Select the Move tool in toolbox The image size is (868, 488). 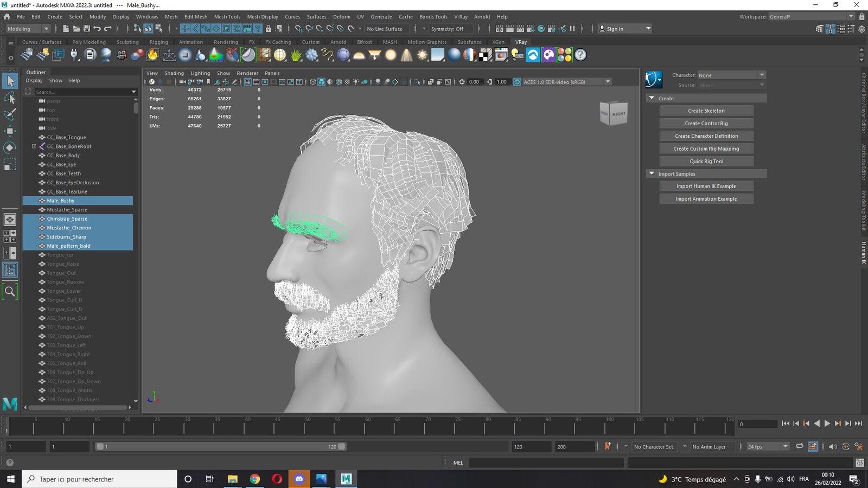10,131
